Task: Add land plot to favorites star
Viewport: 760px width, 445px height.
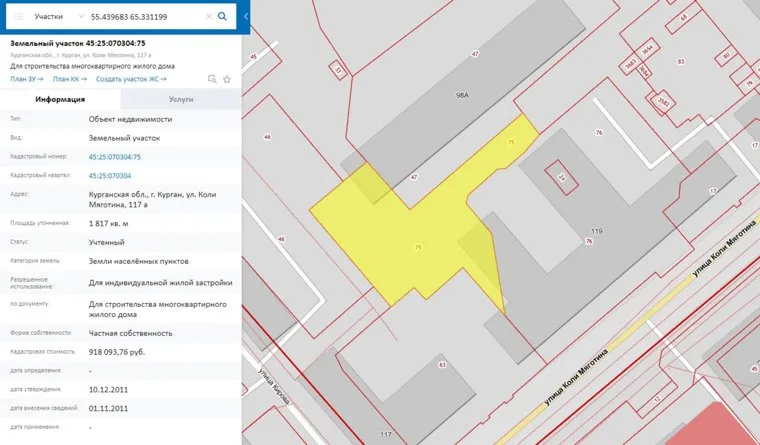Action: 227,78
